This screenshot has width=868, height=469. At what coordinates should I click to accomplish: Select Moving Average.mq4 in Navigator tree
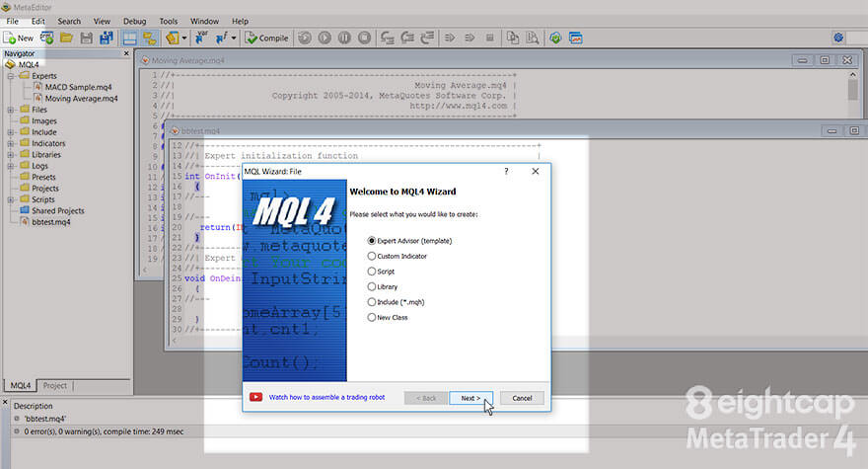click(x=81, y=98)
